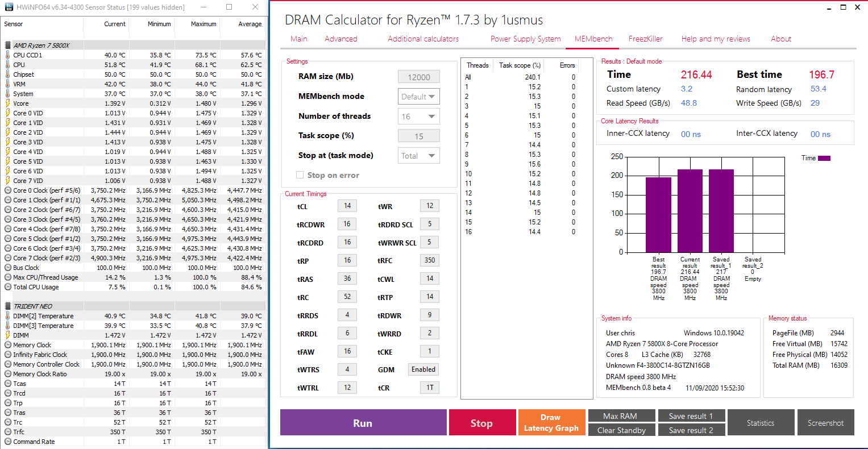Open the MEMbench mode dropdown

419,97
